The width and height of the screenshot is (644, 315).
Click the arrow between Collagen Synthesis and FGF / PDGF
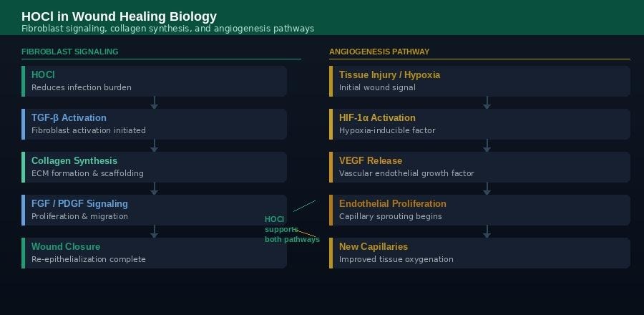(x=154, y=189)
